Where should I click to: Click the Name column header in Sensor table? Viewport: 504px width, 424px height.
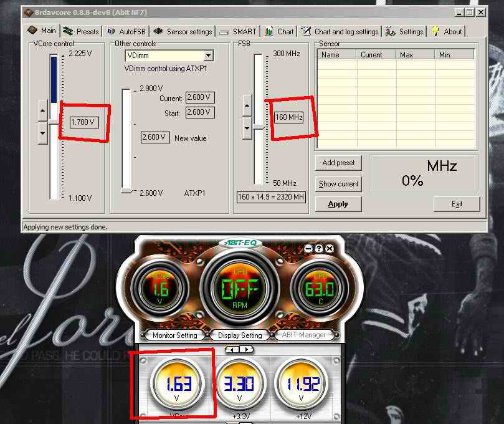click(x=337, y=55)
